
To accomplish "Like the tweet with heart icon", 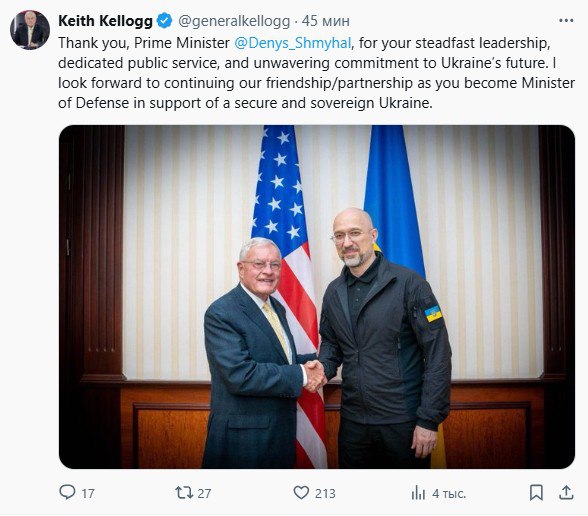I will (301, 493).
